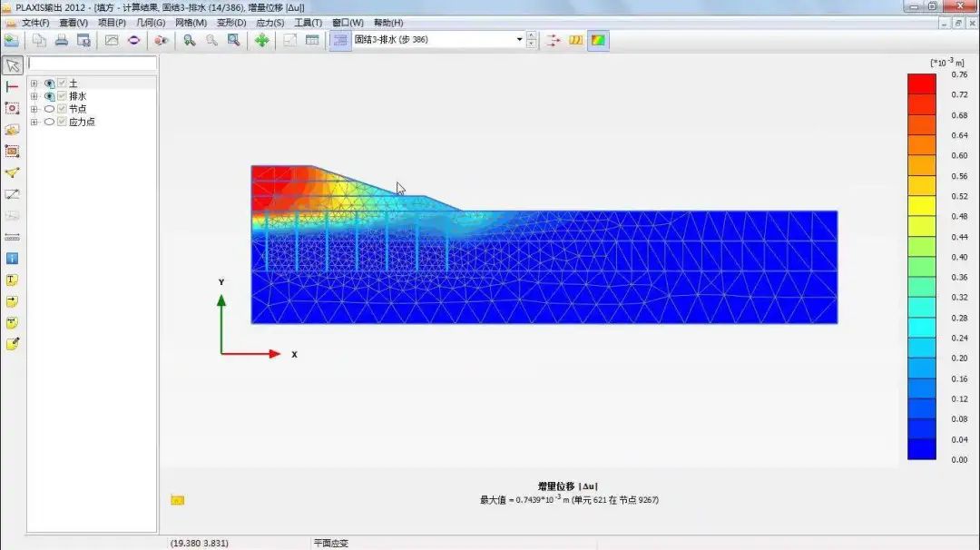The width and height of the screenshot is (980, 550).
Task: Click the print icon
Action: [x=62, y=40]
